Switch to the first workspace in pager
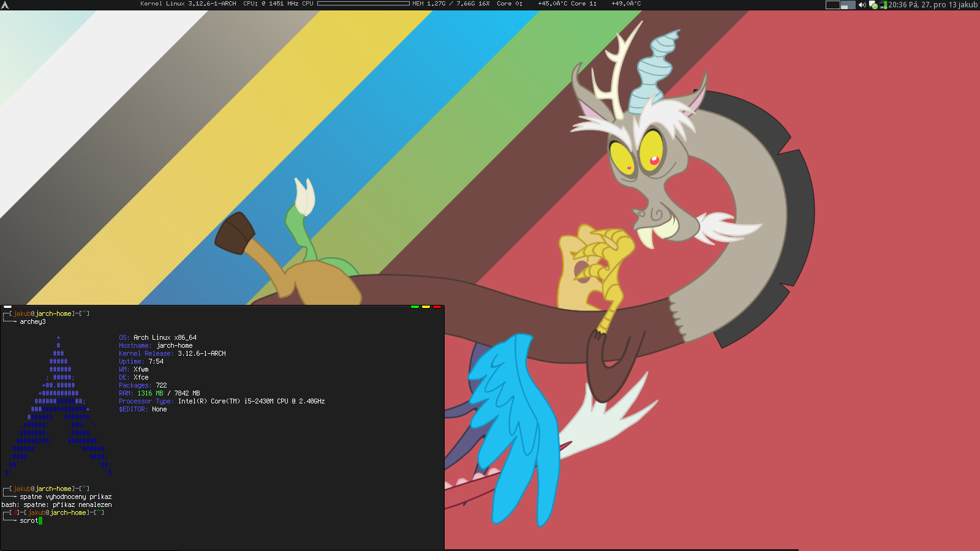Viewport: 980px width, 551px height. click(833, 5)
